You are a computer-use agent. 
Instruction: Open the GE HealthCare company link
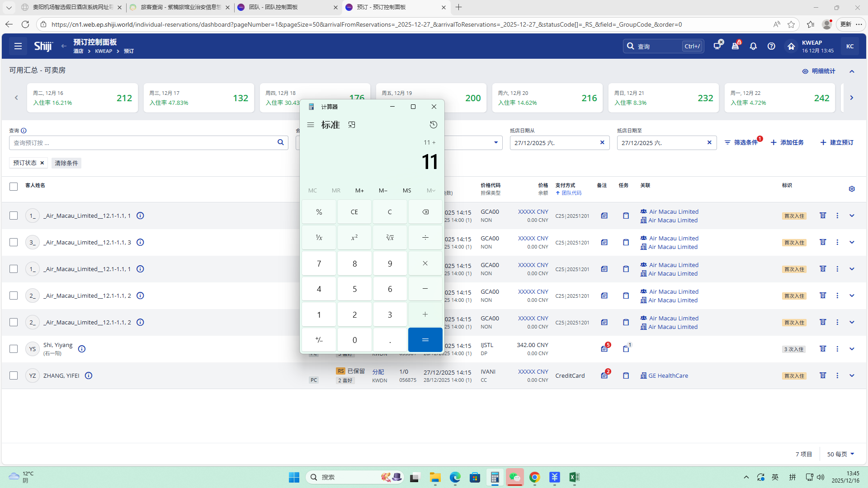click(668, 375)
